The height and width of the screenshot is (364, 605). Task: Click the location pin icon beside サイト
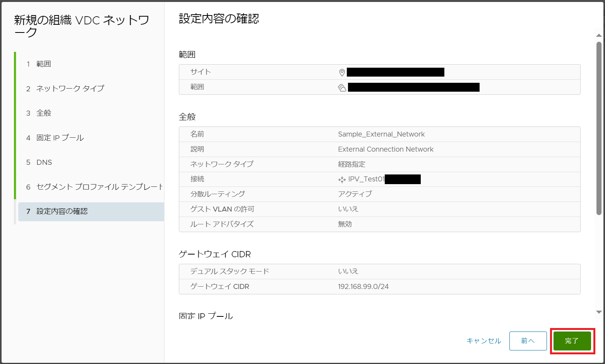click(x=342, y=72)
